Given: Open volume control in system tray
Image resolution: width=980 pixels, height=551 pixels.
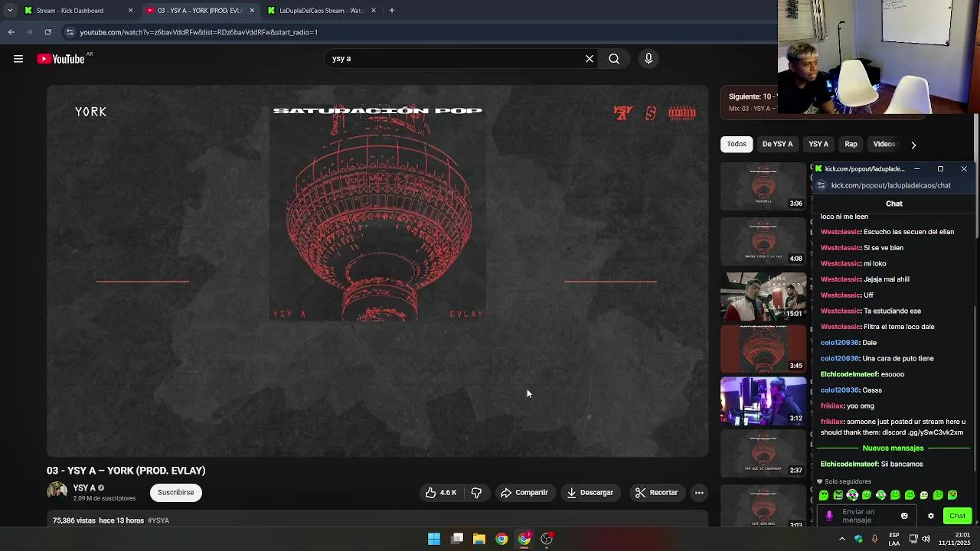Looking at the screenshot, I should [x=926, y=539].
